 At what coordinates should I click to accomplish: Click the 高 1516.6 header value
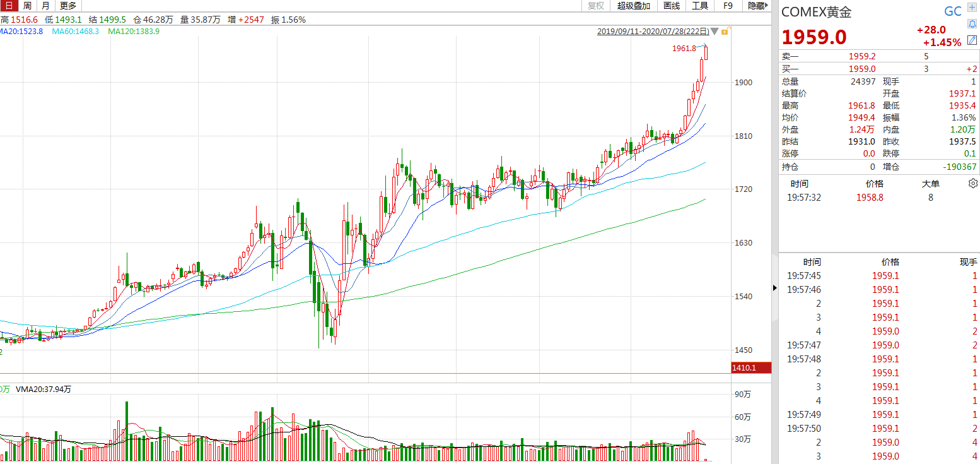19,20
